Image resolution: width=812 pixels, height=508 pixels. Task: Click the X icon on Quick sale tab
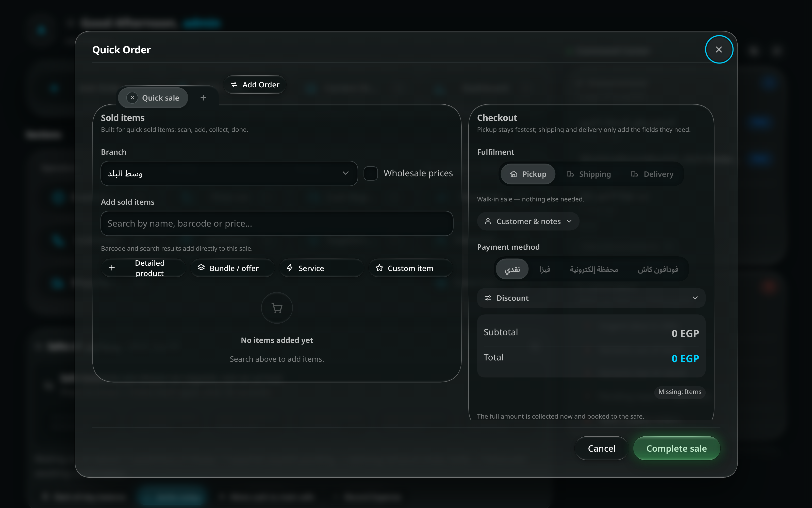tap(132, 98)
